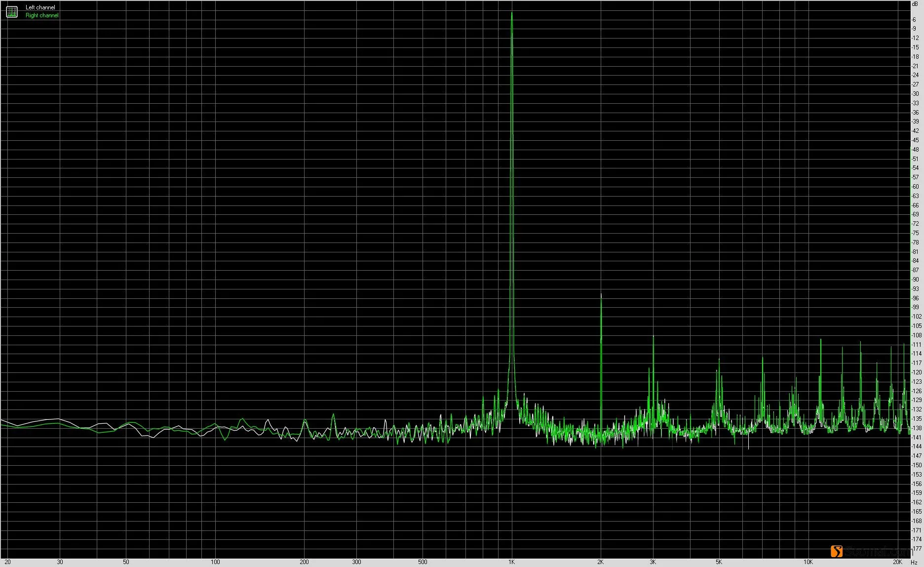Click the "2K" frequency axis label

601,562
